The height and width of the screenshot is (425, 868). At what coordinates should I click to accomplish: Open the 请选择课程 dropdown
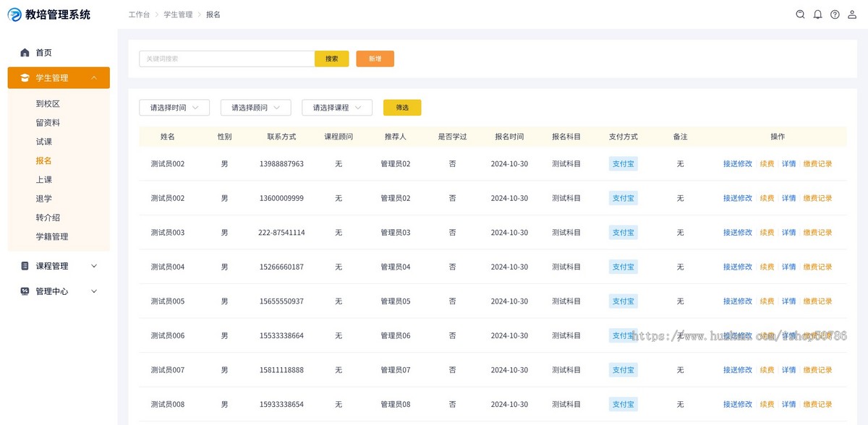337,108
